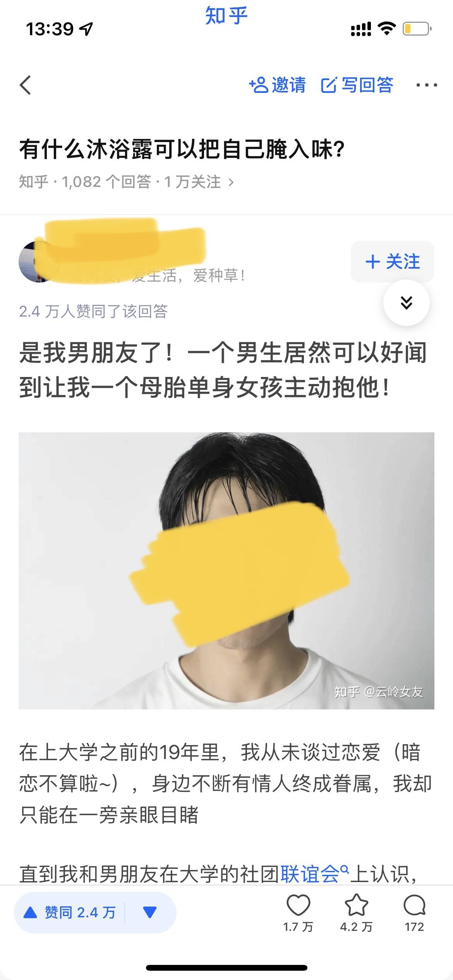Image resolution: width=453 pixels, height=980 pixels.
Task: Expand question details via 1 万关注 chevron
Action: (231, 182)
